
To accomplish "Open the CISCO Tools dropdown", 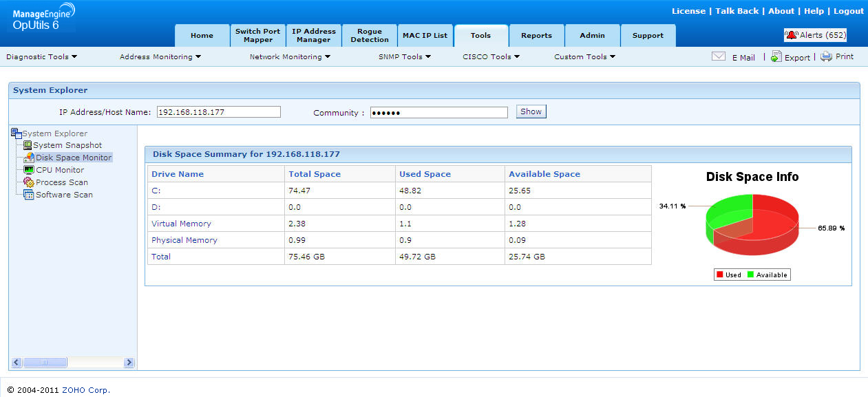I will (x=491, y=57).
